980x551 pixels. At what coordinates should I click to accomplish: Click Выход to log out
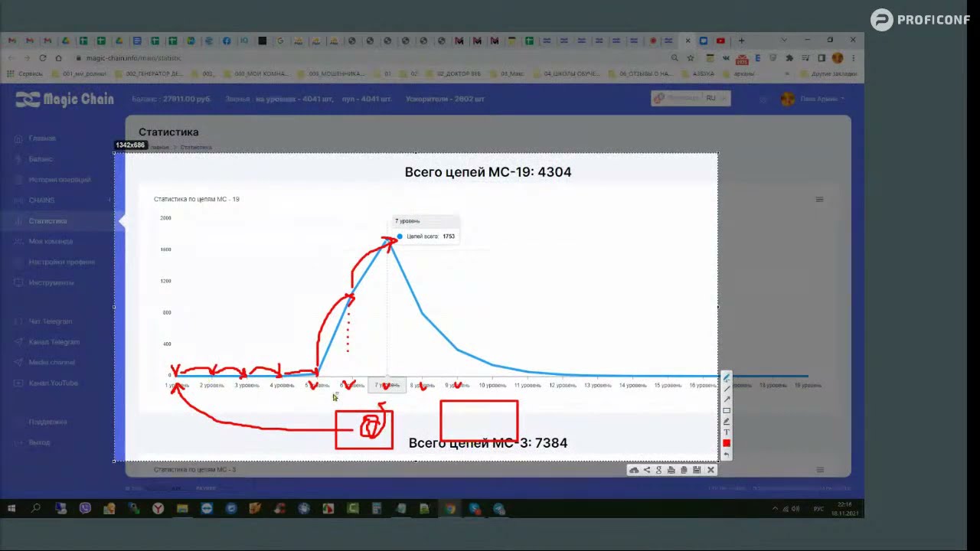point(39,442)
